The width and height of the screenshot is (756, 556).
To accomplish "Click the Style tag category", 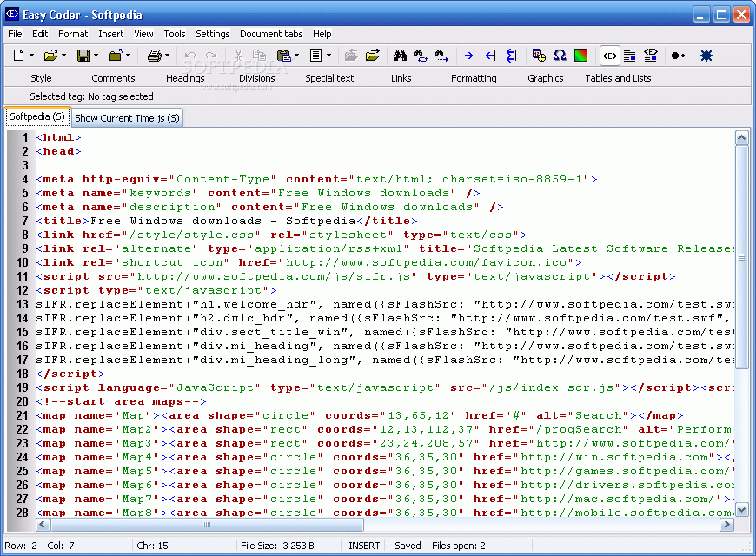I will tap(41, 78).
